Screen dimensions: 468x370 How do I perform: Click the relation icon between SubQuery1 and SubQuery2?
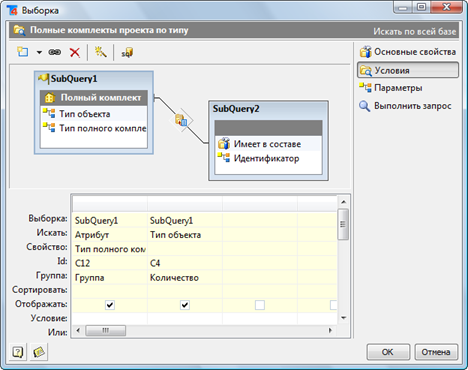tap(181, 120)
